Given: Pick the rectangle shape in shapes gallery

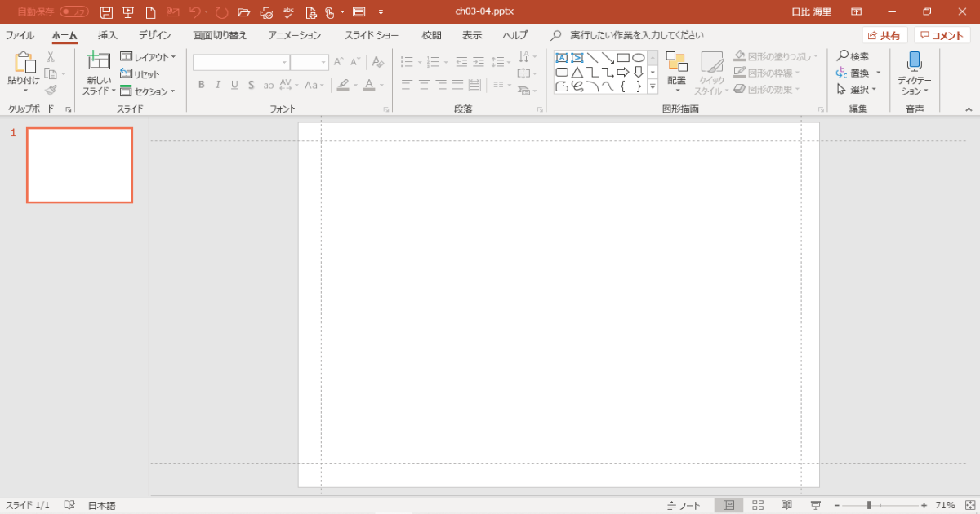Looking at the screenshot, I should pyautogui.click(x=623, y=58).
